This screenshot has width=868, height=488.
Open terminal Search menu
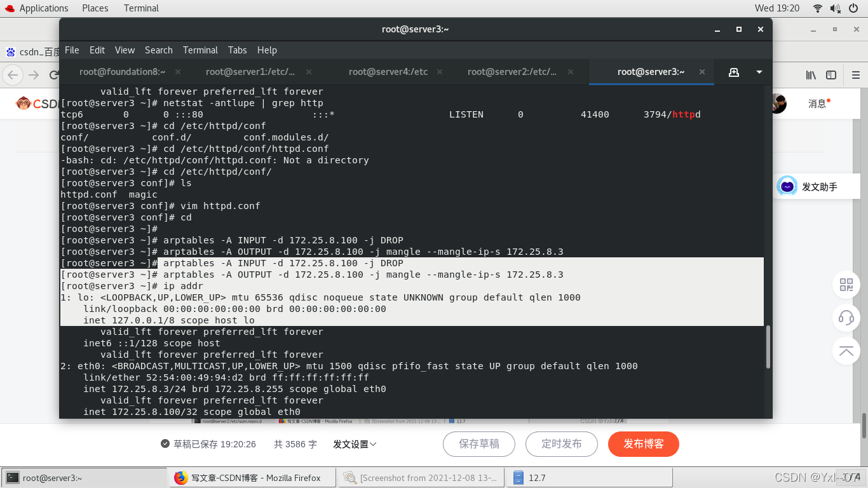click(x=159, y=50)
